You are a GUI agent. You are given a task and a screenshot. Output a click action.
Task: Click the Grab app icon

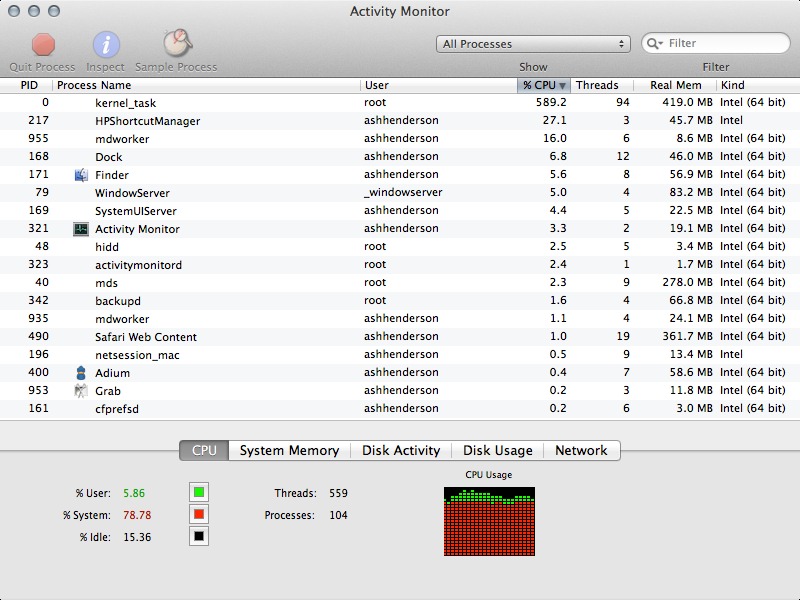81,391
